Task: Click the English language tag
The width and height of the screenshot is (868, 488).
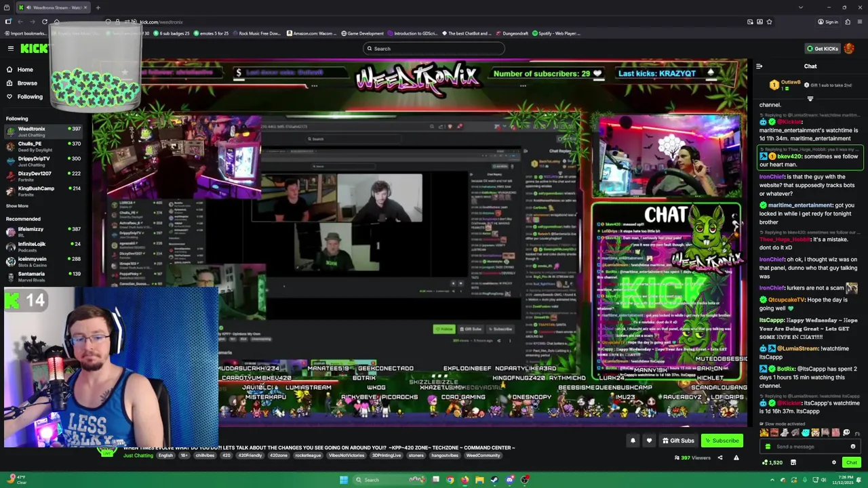Action: coord(165,455)
